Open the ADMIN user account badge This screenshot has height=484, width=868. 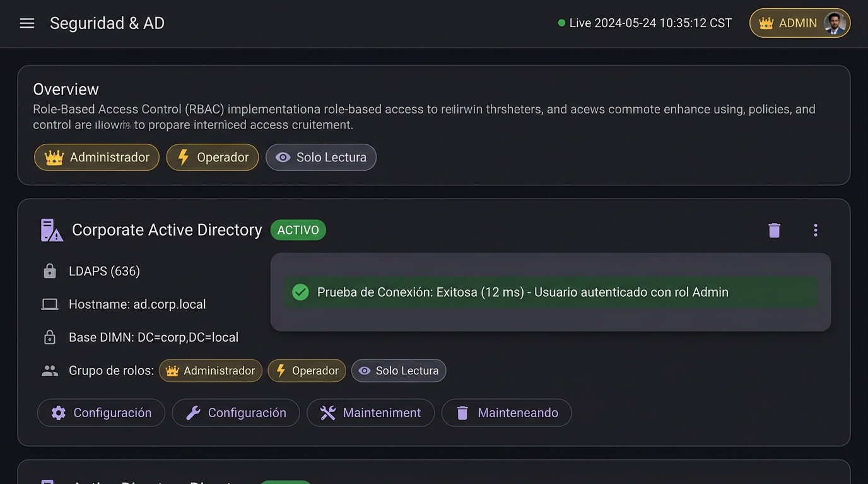[800, 23]
